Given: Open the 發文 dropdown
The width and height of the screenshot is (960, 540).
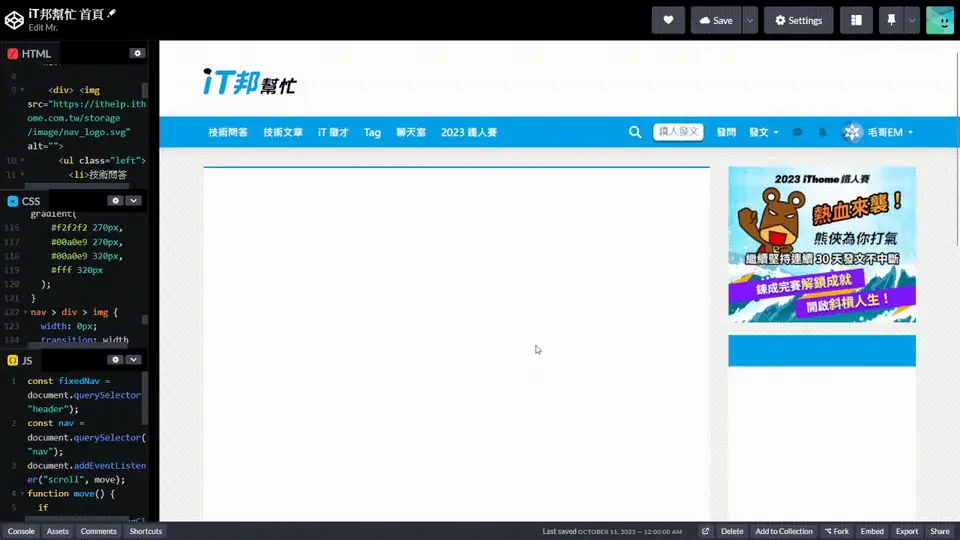Looking at the screenshot, I should pos(763,132).
